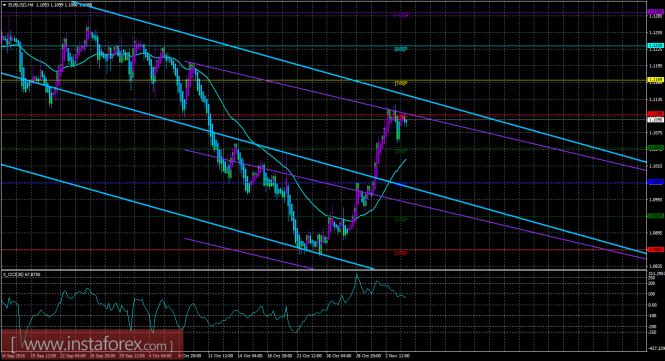Click the yellow pivot label inside the chart
The image size is (665, 361).
pyautogui.click(x=401, y=83)
